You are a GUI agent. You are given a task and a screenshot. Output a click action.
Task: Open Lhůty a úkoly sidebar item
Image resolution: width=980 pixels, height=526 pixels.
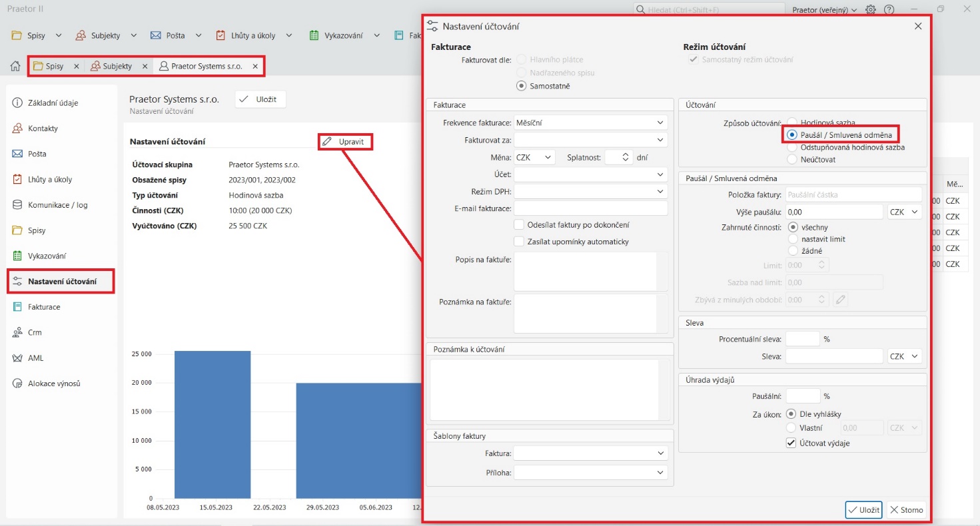tap(49, 180)
